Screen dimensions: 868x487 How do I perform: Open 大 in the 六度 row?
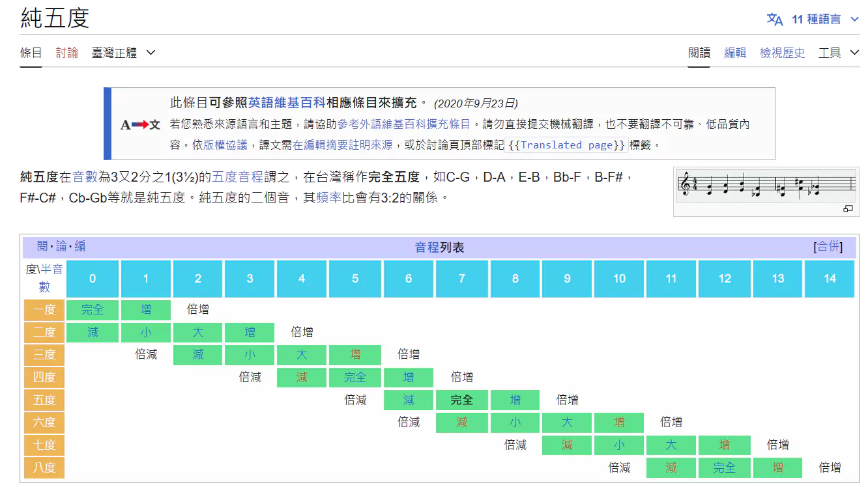tap(567, 423)
